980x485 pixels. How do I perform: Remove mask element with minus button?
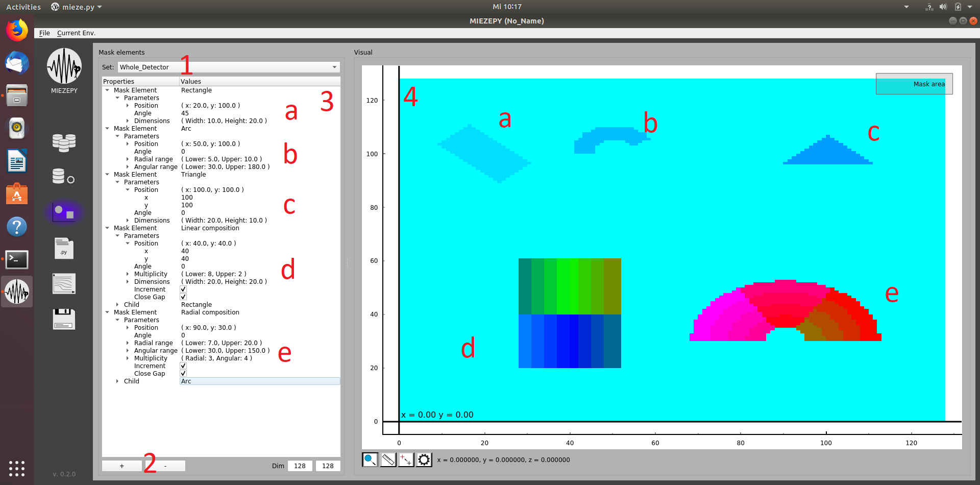165,466
